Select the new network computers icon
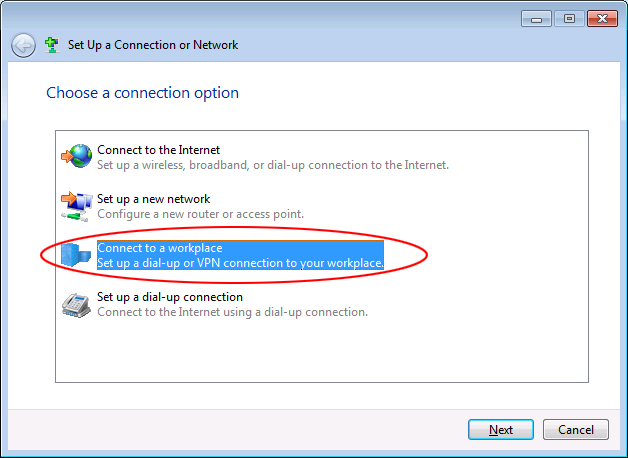 pos(76,206)
